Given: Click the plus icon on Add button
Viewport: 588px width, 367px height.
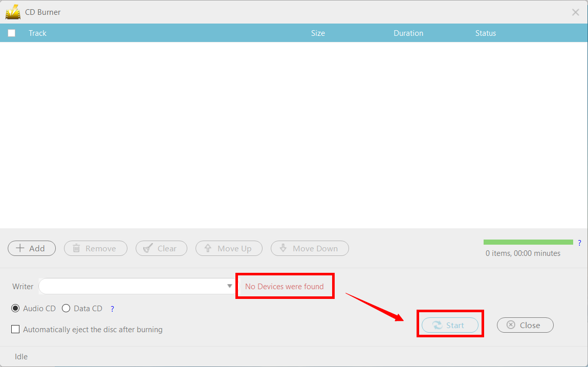Looking at the screenshot, I should (20, 248).
